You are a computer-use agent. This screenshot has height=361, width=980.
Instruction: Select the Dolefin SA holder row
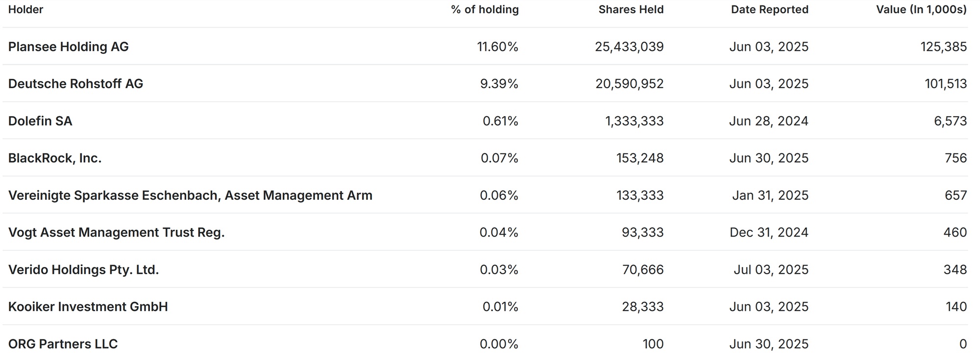tap(40, 121)
